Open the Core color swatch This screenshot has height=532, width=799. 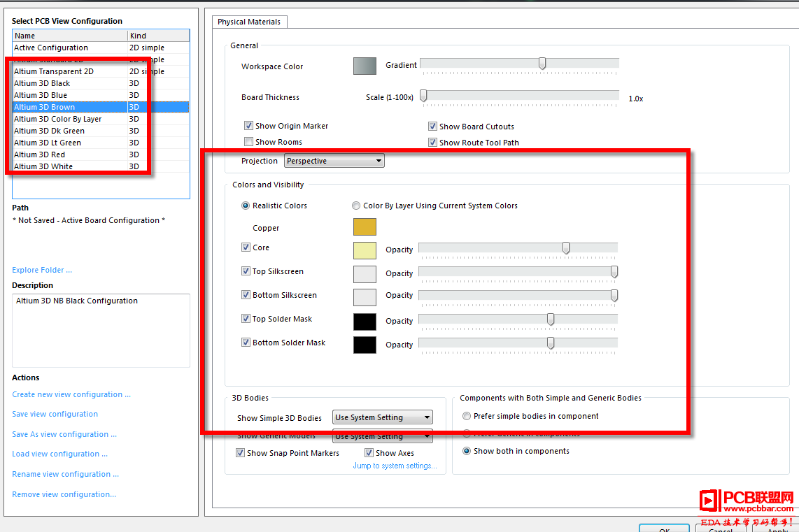tap(365, 250)
